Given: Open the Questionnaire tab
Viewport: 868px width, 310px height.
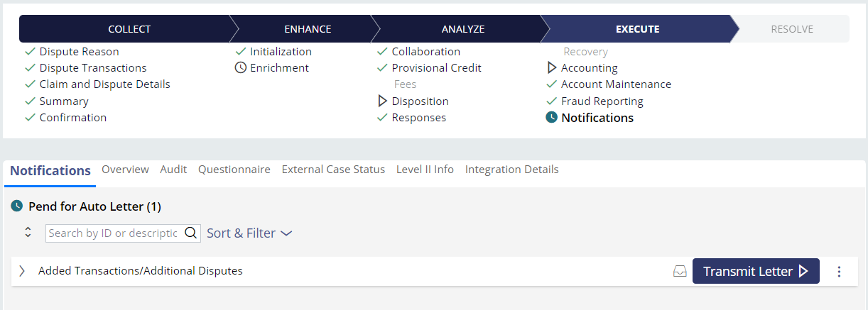Looking at the screenshot, I should [x=234, y=170].
